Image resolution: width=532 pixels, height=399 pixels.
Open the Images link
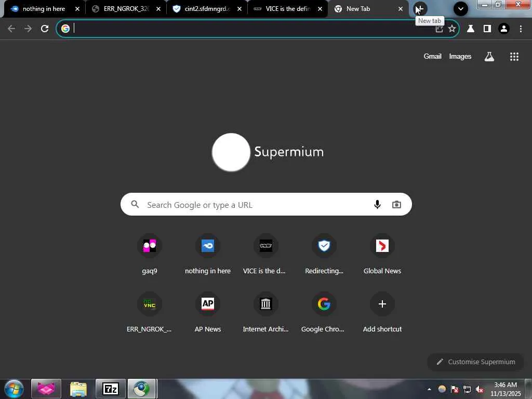tap(460, 56)
